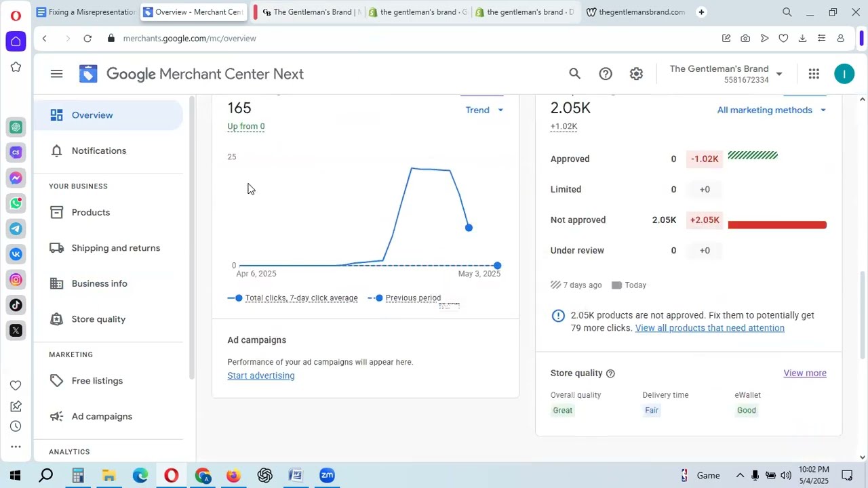This screenshot has height=488, width=868.
Task: Open the Trend dropdown
Action: click(x=484, y=110)
